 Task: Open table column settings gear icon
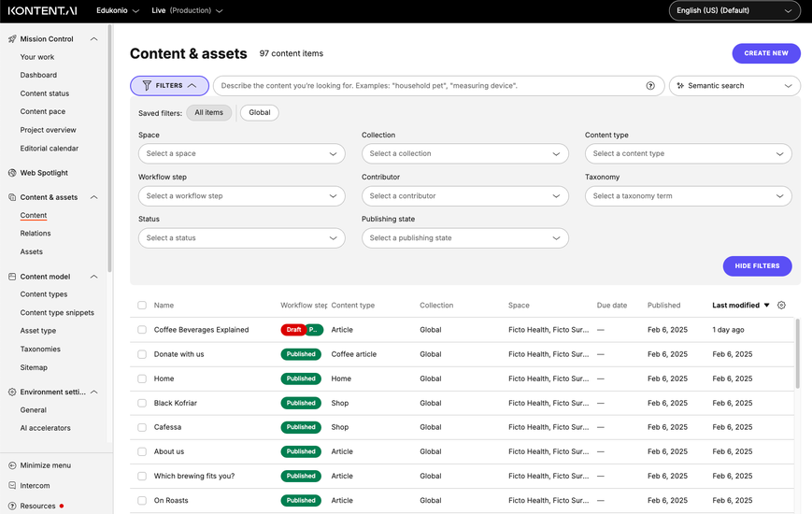point(781,306)
